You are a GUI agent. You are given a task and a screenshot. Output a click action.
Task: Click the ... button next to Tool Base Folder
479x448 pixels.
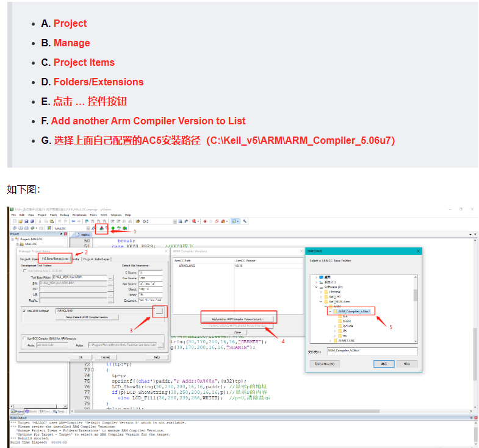110,278
